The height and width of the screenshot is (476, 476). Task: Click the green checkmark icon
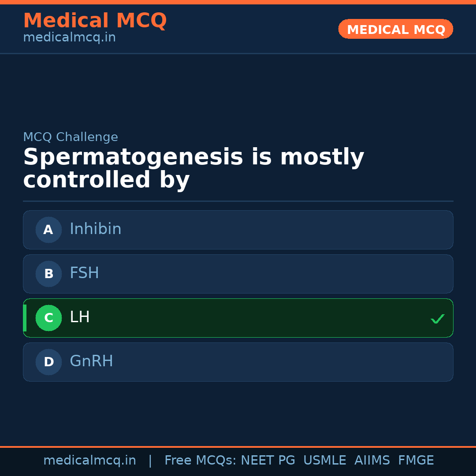[437, 319]
